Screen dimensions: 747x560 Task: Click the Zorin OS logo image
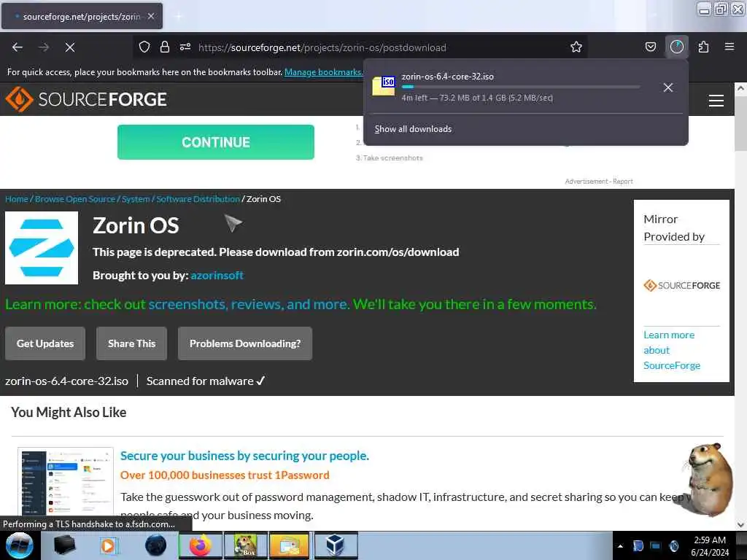coord(42,248)
